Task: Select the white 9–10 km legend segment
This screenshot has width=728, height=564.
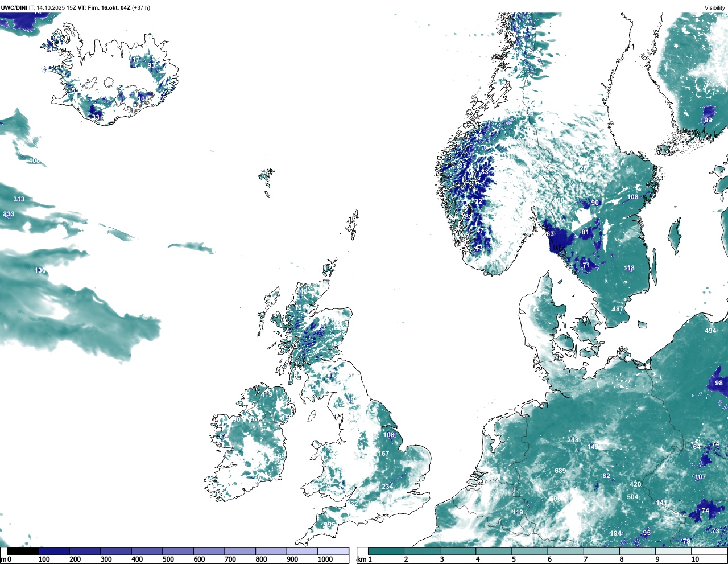Action: (674, 551)
